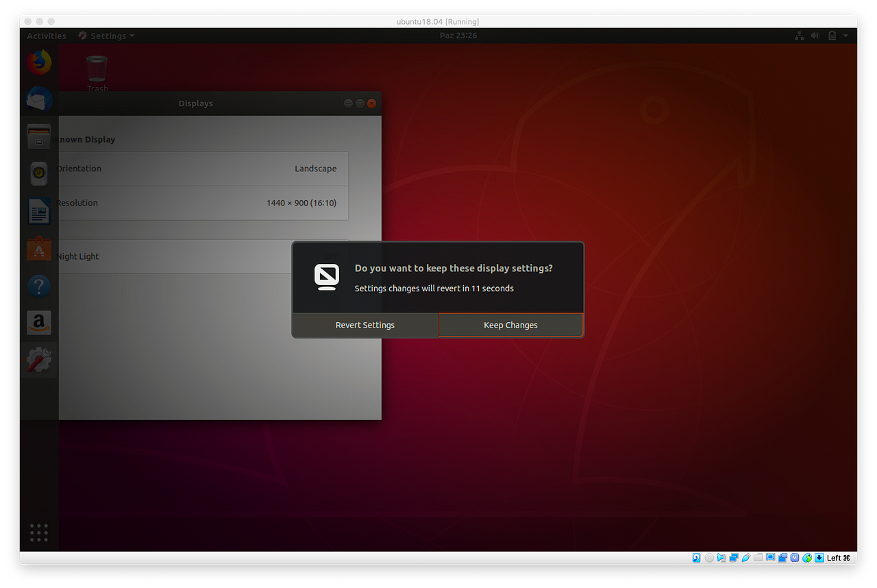Open the Show Applications grid
Image resolution: width=877 pixels, height=588 pixels.
pos(39,532)
